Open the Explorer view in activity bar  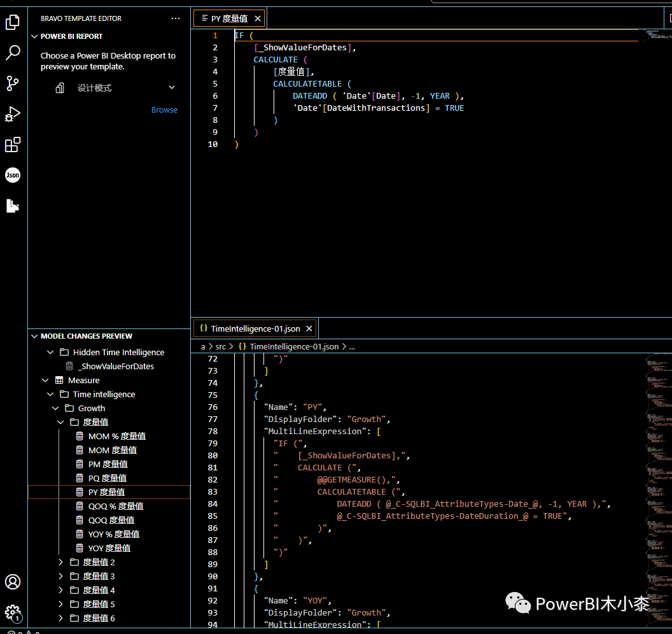[13, 22]
